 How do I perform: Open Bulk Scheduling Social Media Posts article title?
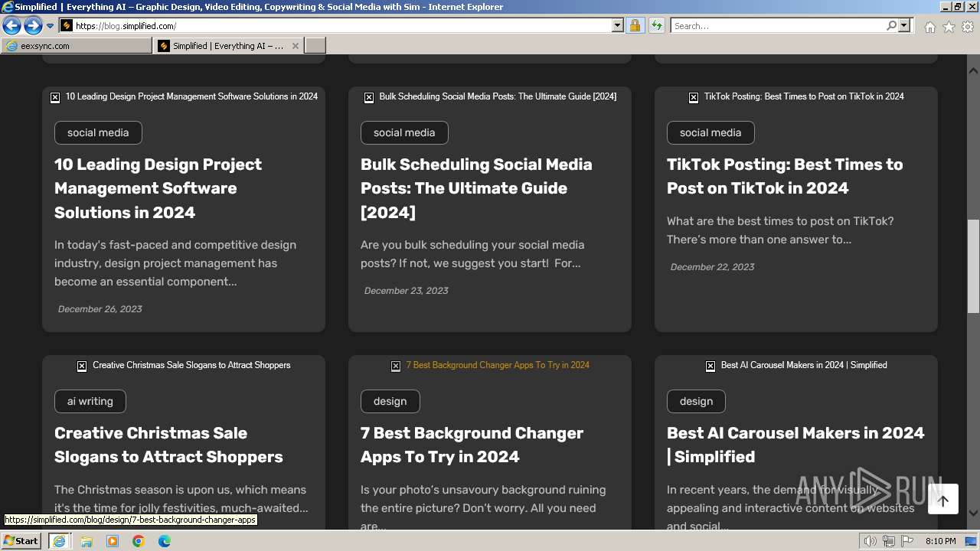(x=476, y=188)
